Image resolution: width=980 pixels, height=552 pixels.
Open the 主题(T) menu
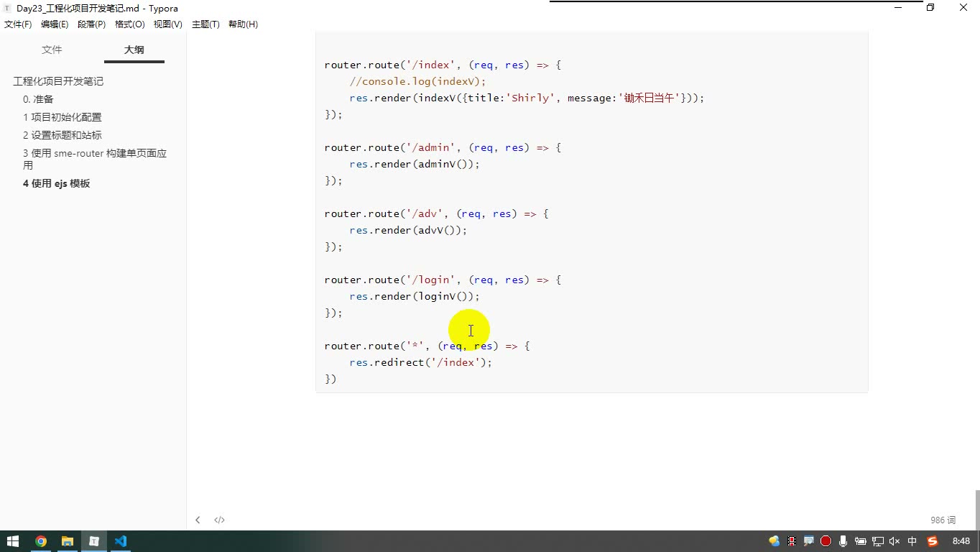[205, 24]
